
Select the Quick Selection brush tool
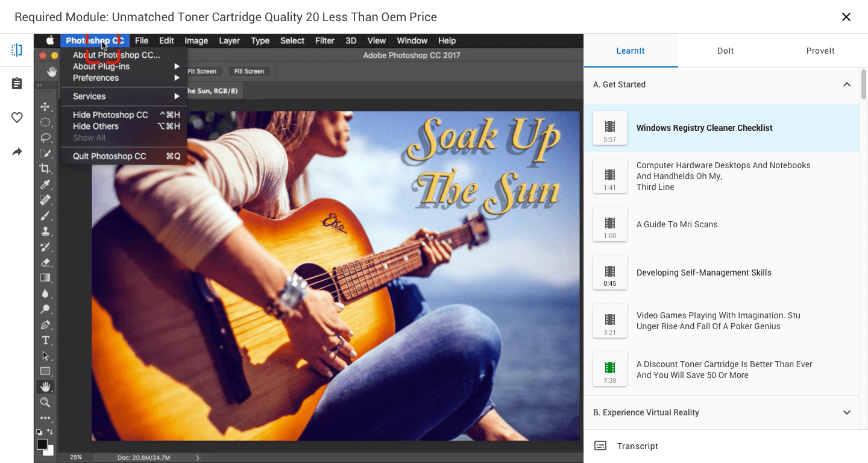[45, 153]
